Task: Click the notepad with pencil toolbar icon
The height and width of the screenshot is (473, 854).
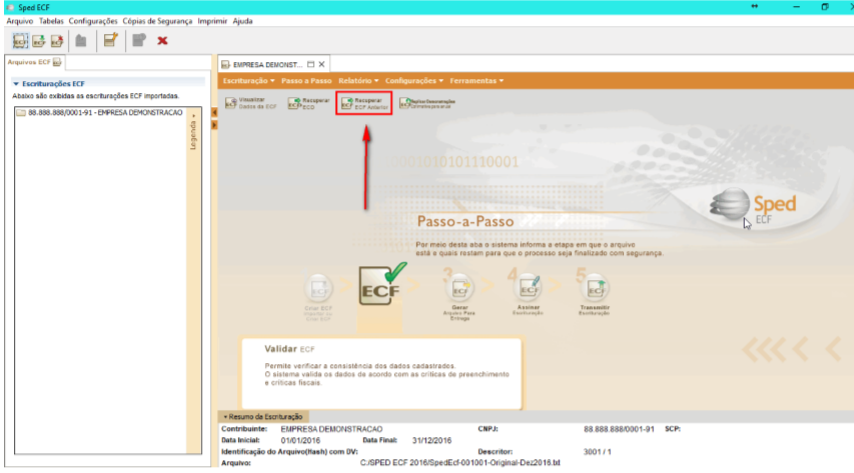Action: pyautogui.click(x=111, y=40)
